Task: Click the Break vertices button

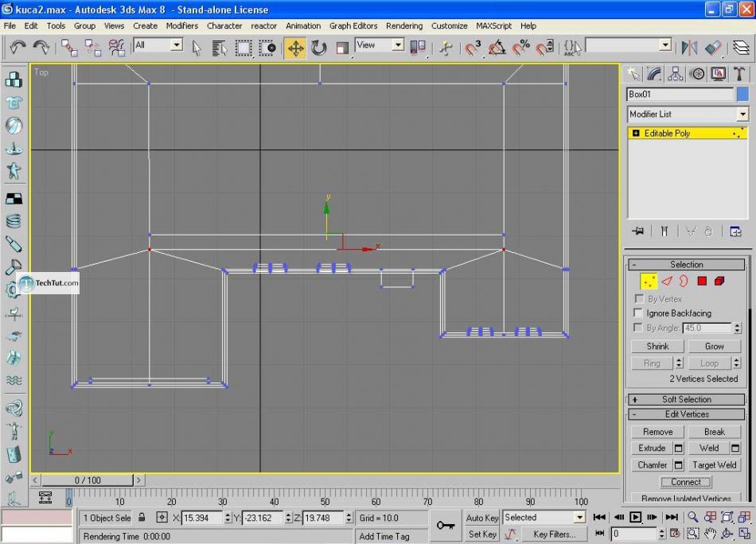Action: (x=714, y=432)
